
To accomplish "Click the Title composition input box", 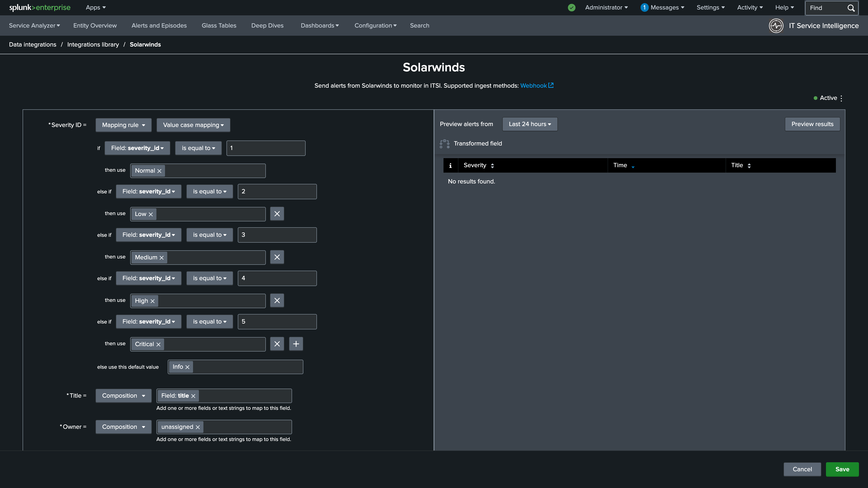I will coord(224,396).
